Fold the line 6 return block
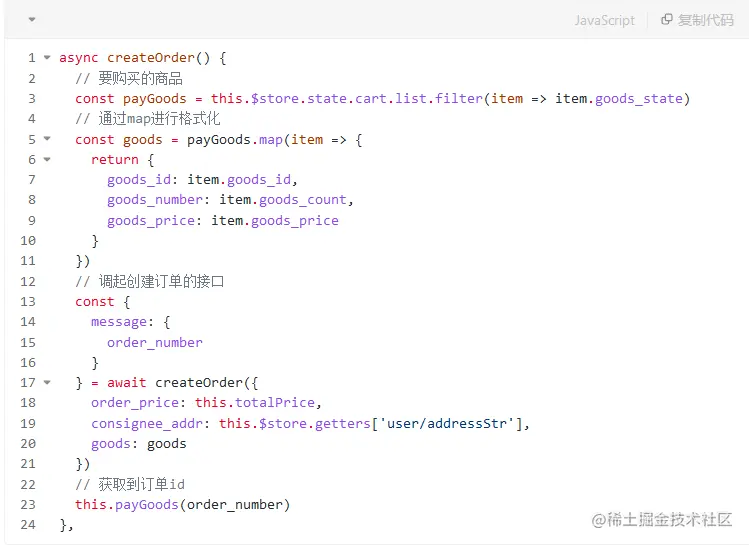Screen dimensions: 749x545 (x=47, y=159)
